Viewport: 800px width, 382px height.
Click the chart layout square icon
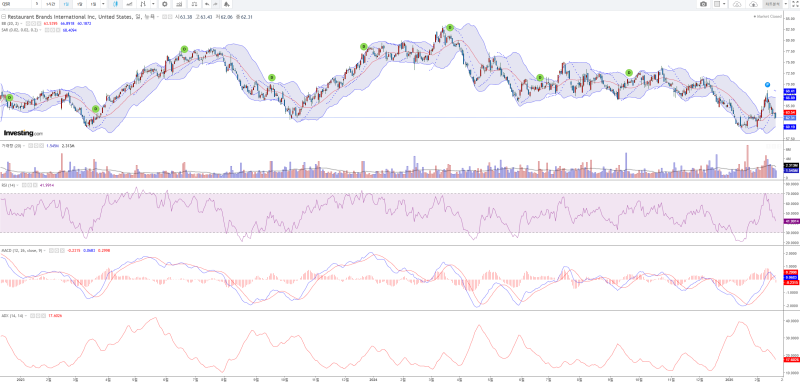pos(717,4)
